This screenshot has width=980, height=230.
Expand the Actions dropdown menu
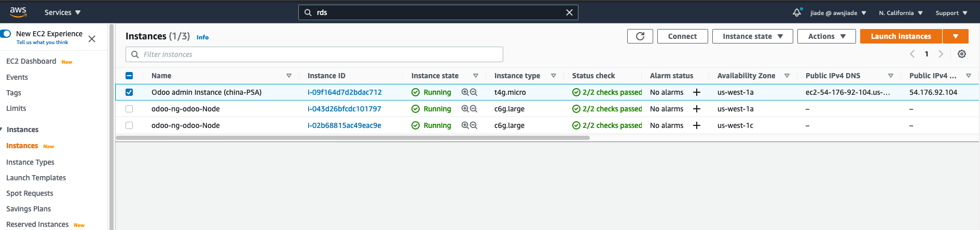tap(826, 36)
